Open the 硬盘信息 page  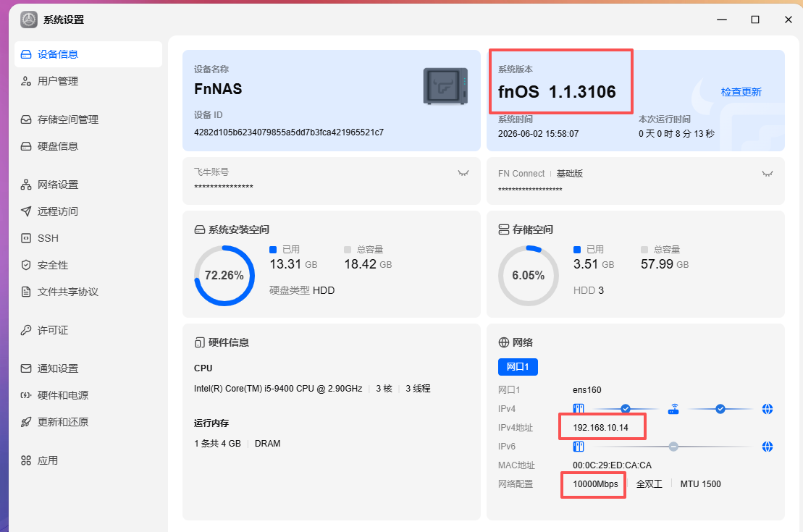[88, 146]
